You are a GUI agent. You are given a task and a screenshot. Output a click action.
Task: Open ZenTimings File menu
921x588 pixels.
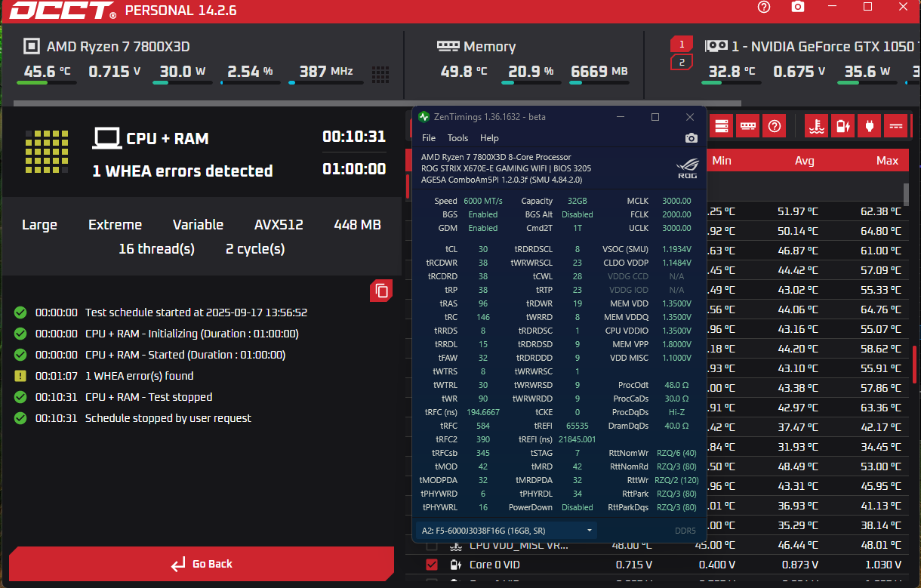coord(429,138)
